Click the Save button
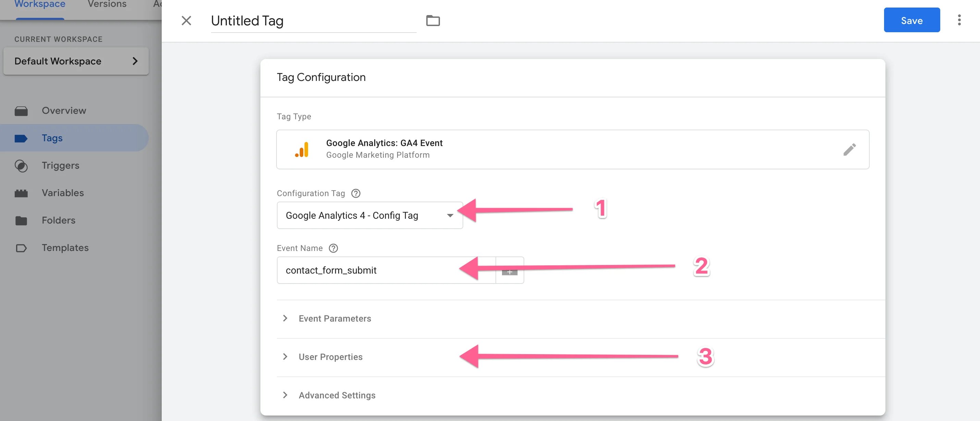Screen dimensions: 980x421 point(911,20)
